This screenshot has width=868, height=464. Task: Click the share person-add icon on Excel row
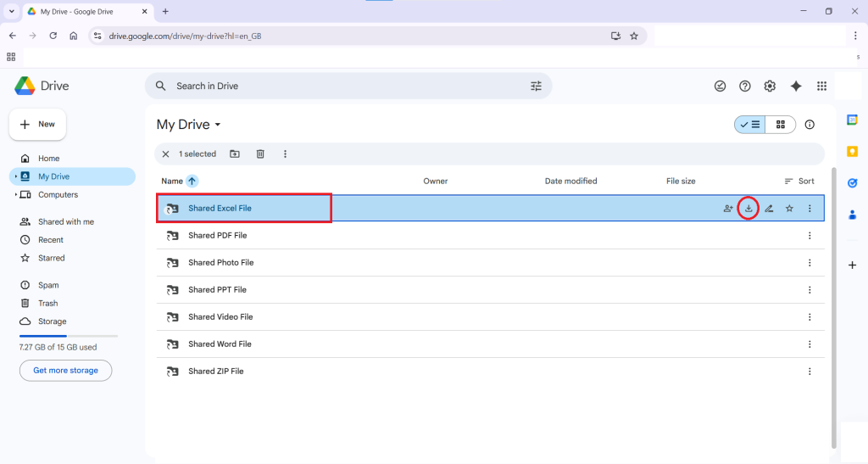(x=728, y=209)
